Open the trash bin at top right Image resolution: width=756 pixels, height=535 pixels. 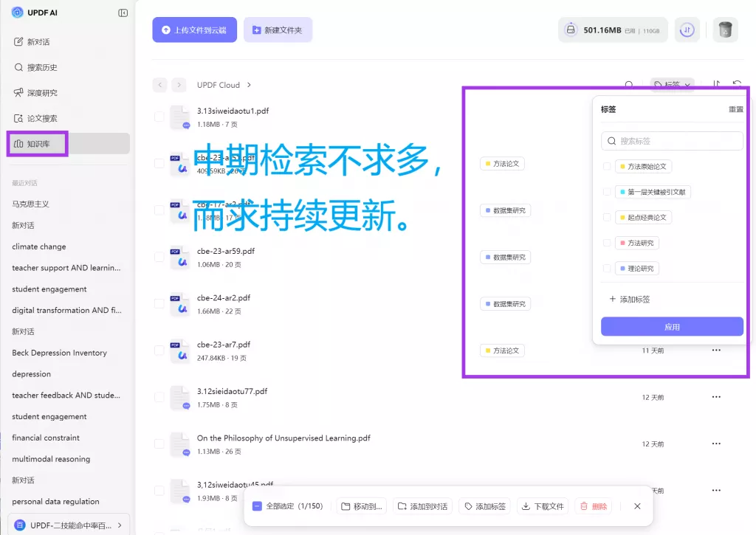click(724, 30)
